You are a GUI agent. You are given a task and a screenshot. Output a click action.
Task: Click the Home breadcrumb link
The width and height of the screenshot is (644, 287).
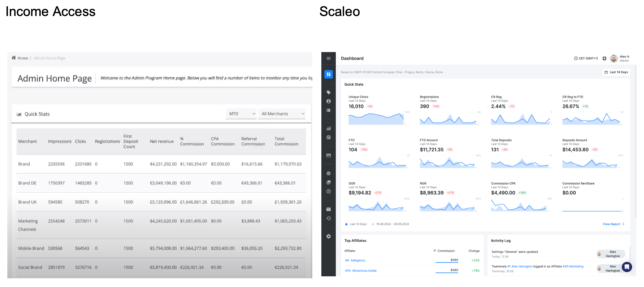[x=23, y=58]
